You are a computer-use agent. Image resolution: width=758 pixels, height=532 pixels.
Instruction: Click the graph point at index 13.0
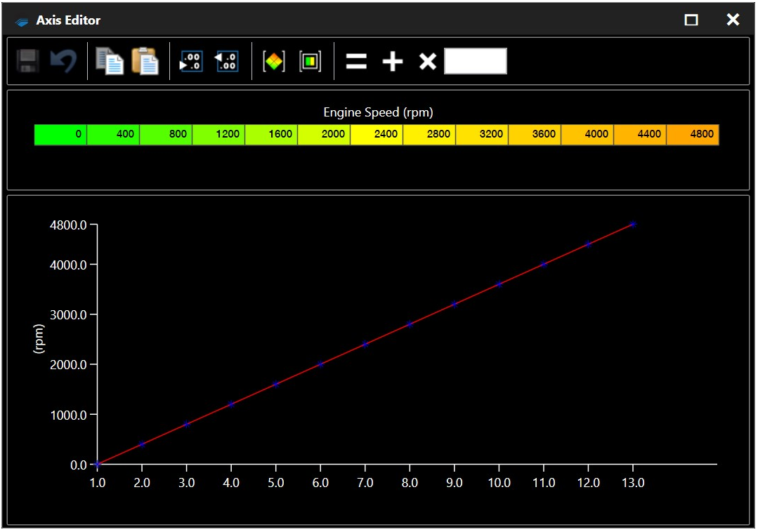(633, 225)
